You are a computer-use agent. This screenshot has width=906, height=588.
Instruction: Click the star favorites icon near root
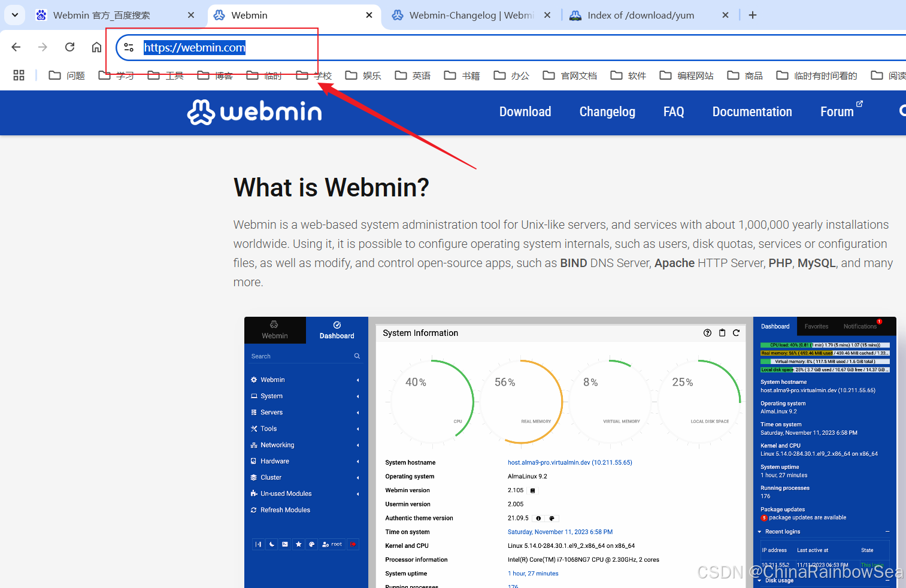coord(298,544)
